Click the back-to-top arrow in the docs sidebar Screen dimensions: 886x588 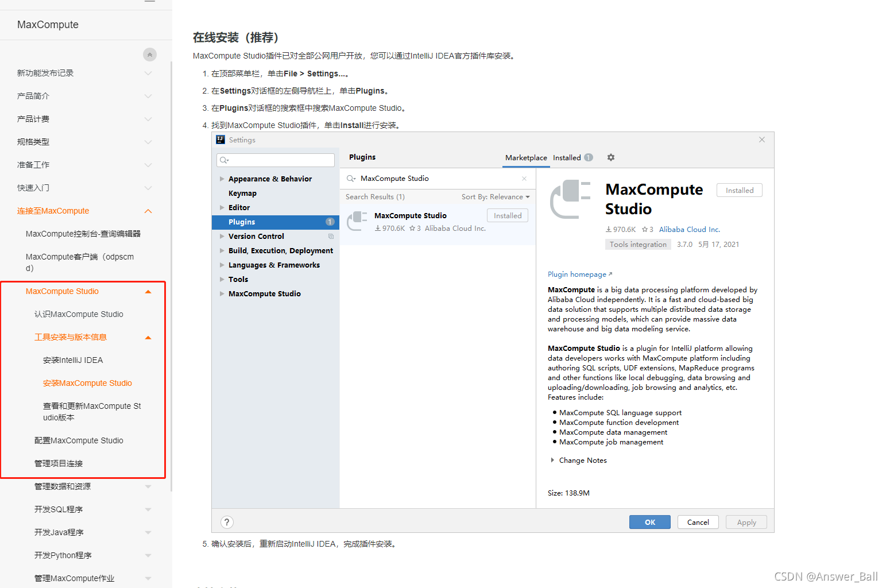click(x=150, y=54)
